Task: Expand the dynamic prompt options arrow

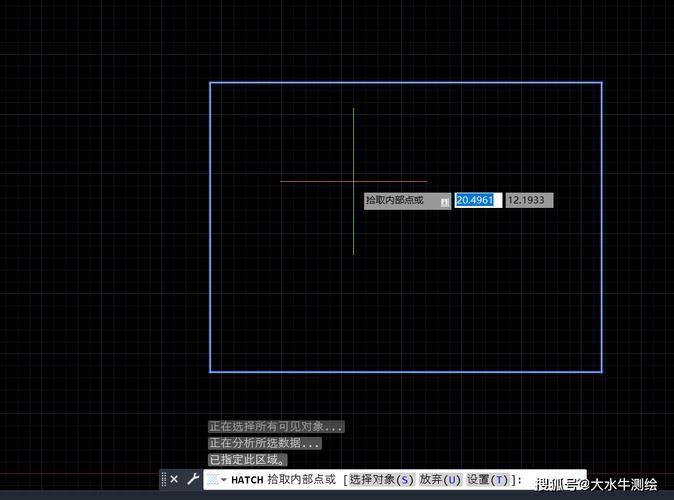Action: [x=444, y=201]
